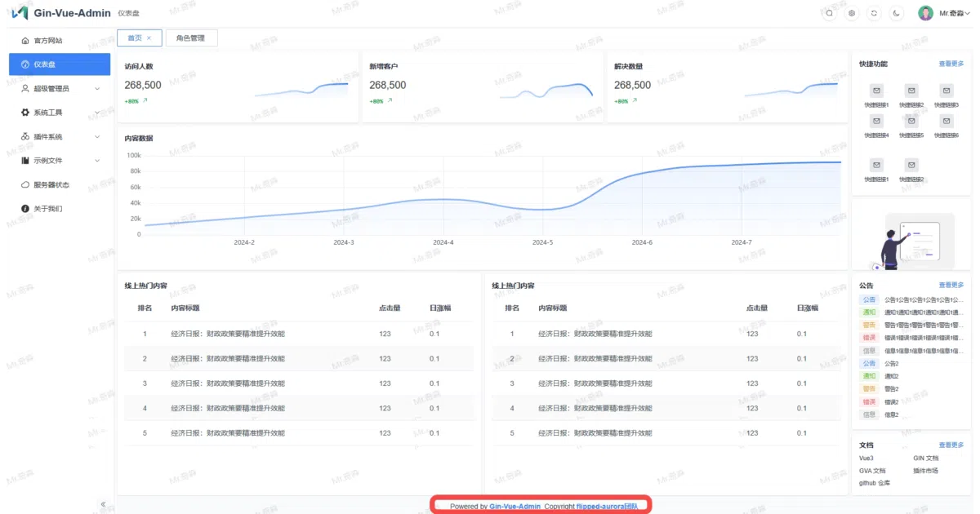Click the 错误1 announcement text
This screenshot has width=980, height=514.
coord(924,338)
